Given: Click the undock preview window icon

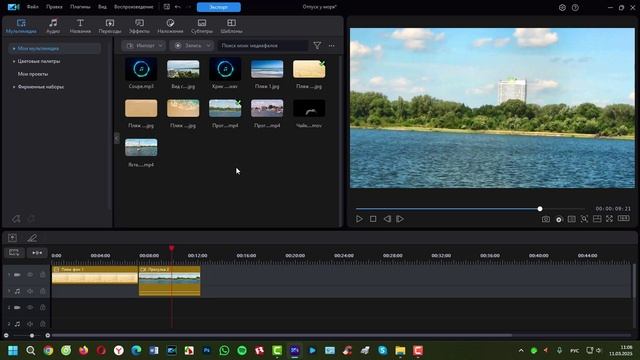Looking at the screenshot, I should tap(597, 219).
